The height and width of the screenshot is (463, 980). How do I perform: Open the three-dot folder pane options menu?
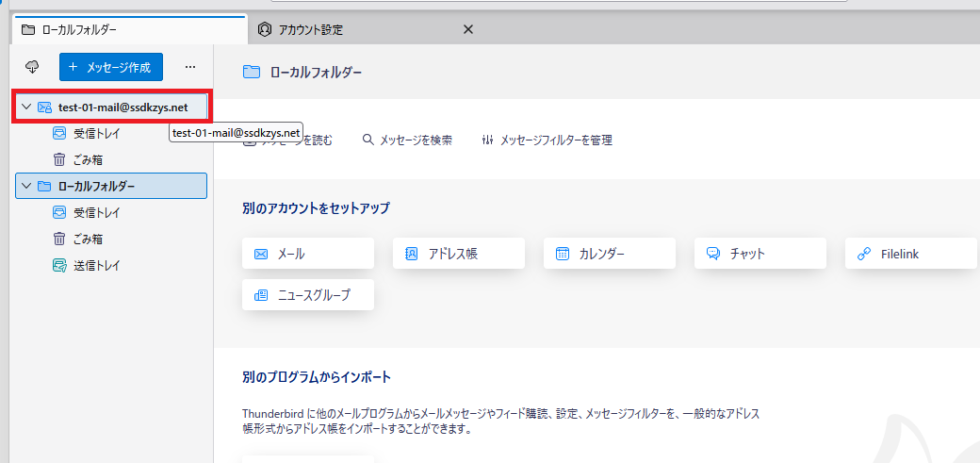(x=190, y=67)
